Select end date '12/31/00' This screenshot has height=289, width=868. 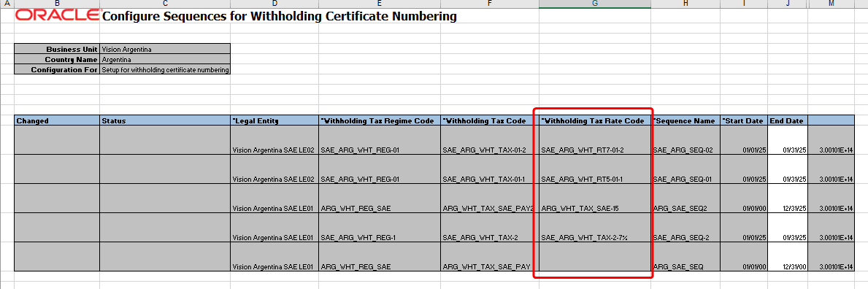(788, 257)
